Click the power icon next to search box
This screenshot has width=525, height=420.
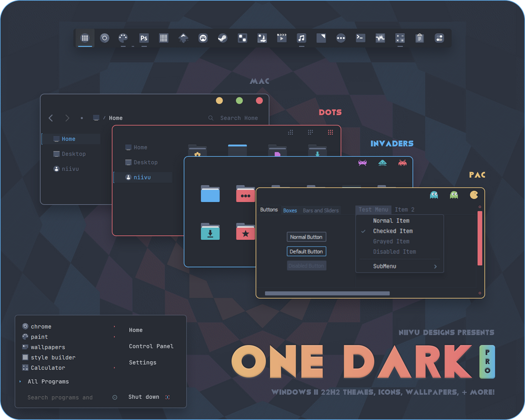tap(115, 397)
